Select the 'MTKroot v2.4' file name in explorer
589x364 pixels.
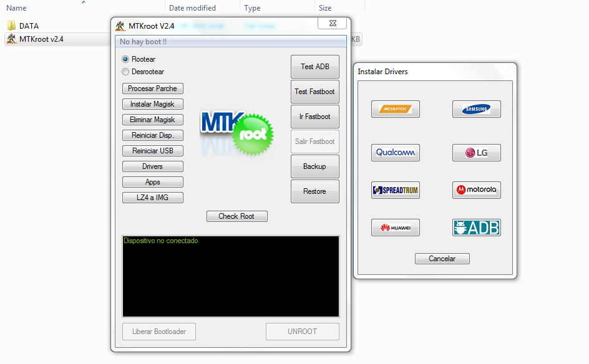[x=41, y=39]
